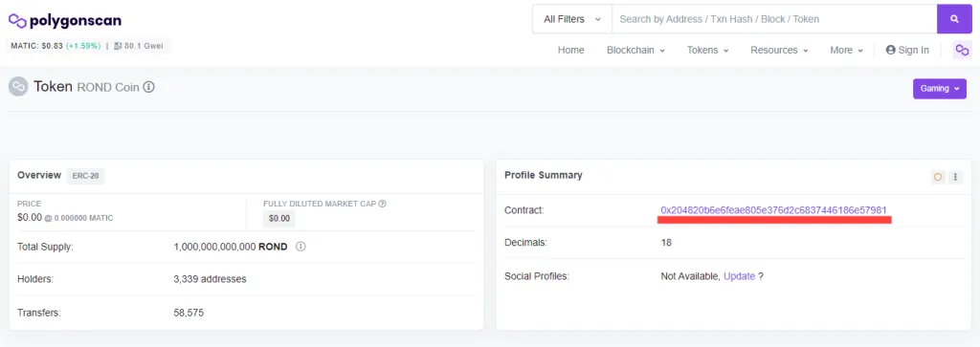Open the contract address link
980x347 pixels.
[x=773, y=209]
